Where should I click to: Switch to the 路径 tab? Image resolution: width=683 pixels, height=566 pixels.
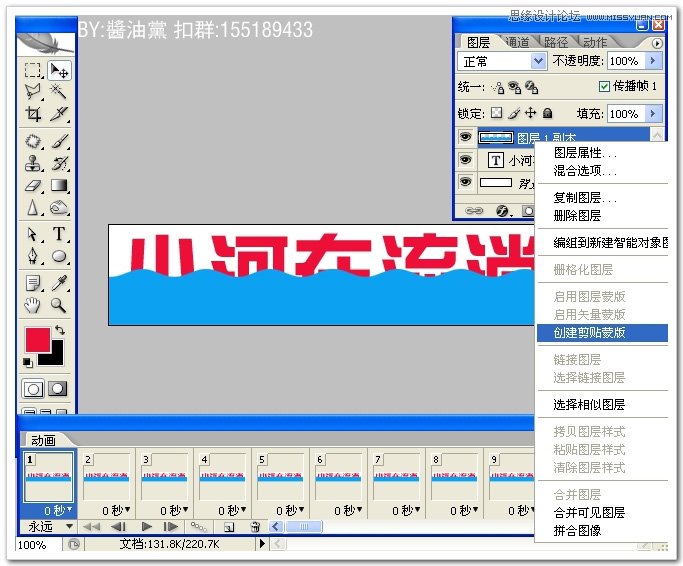[556, 42]
